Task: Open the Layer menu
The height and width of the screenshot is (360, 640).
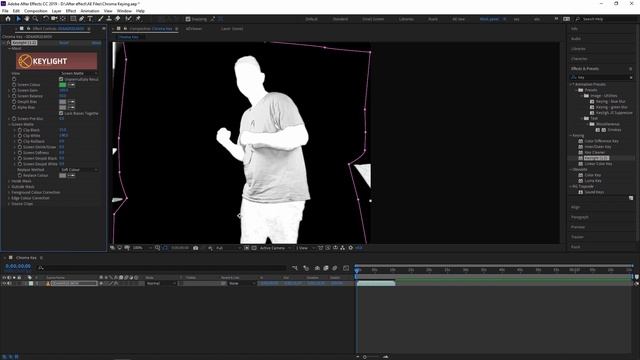Action: coord(56,11)
